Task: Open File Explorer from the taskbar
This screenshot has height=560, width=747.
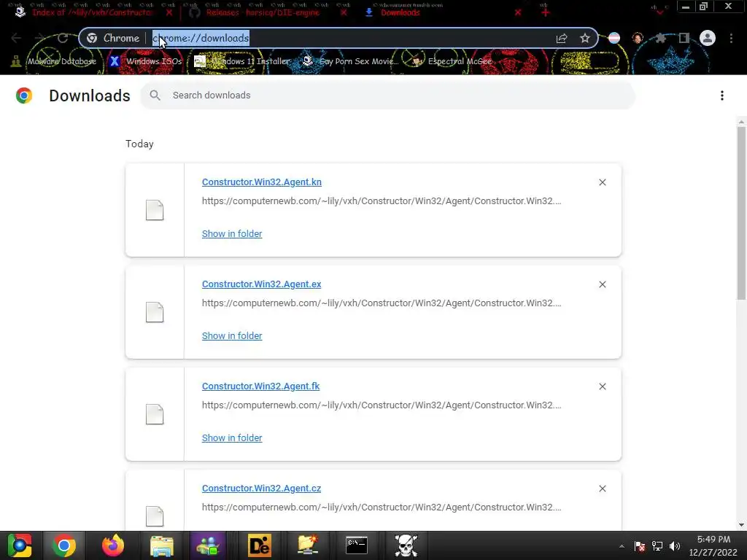Action: pyautogui.click(x=162, y=545)
